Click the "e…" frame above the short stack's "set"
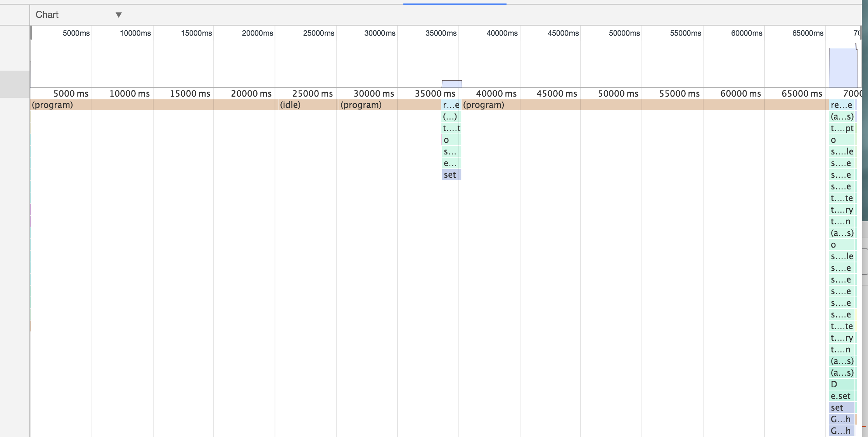The height and width of the screenshot is (437, 868). click(451, 163)
